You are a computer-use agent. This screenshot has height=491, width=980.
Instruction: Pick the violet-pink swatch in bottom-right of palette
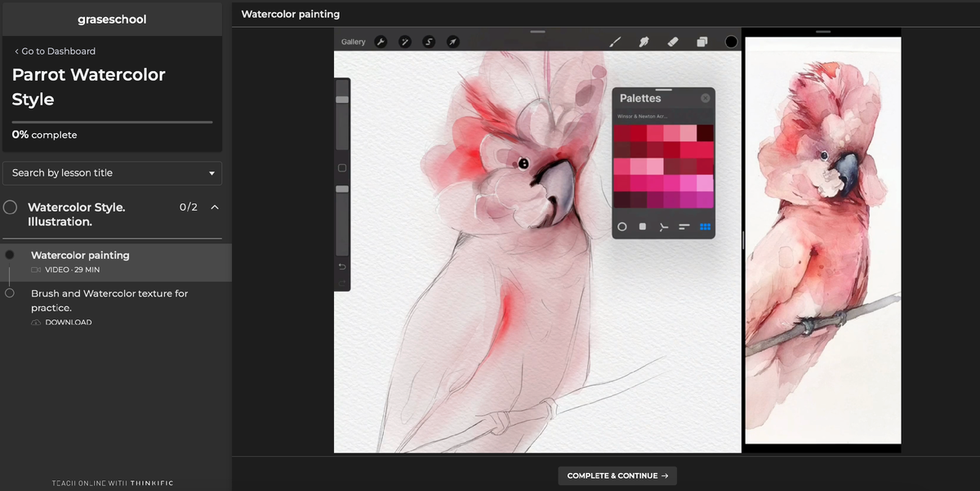click(x=706, y=200)
